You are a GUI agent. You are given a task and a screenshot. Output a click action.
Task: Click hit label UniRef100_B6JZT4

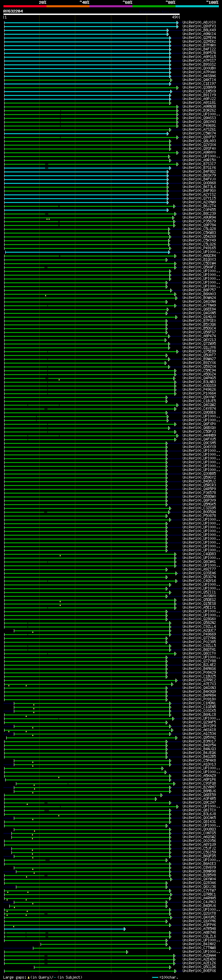[199, 206]
